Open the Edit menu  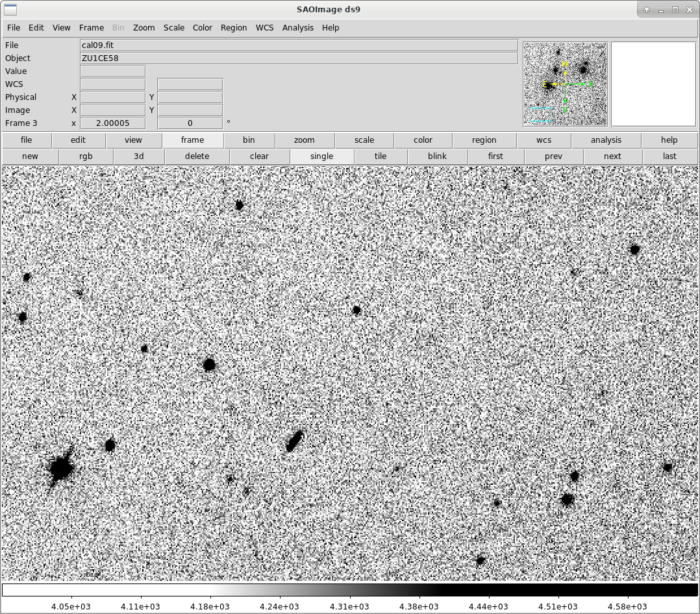click(x=36, y=28)
